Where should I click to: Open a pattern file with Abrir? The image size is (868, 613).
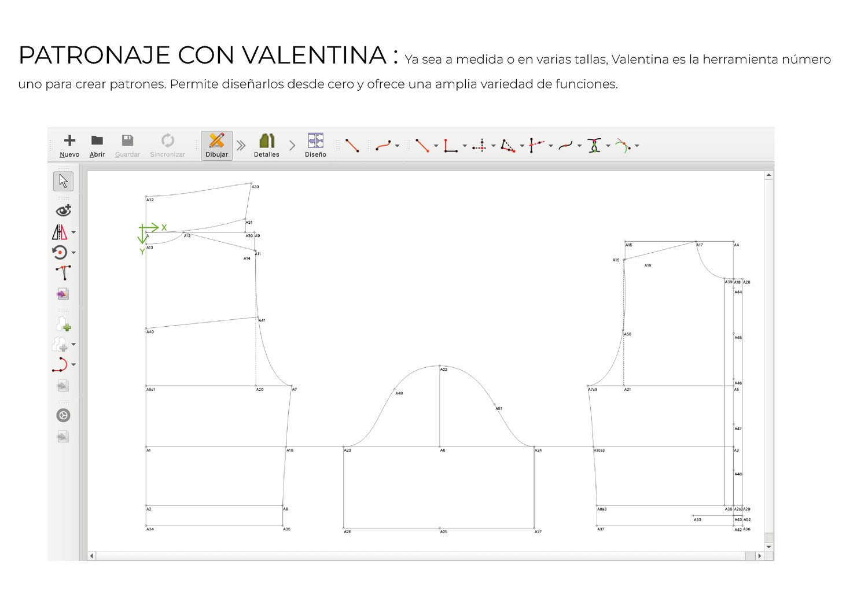tap(97, 145)
